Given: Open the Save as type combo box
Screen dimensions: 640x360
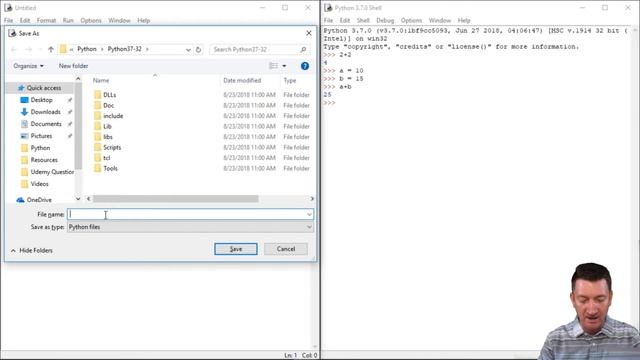Looking at the screenshot, I should coord(190,227).
